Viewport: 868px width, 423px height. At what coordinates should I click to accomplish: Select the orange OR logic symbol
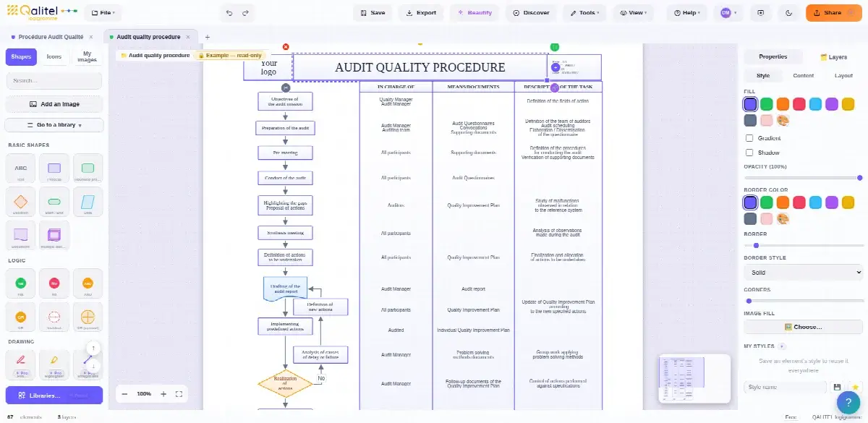(x=21, y=317)
